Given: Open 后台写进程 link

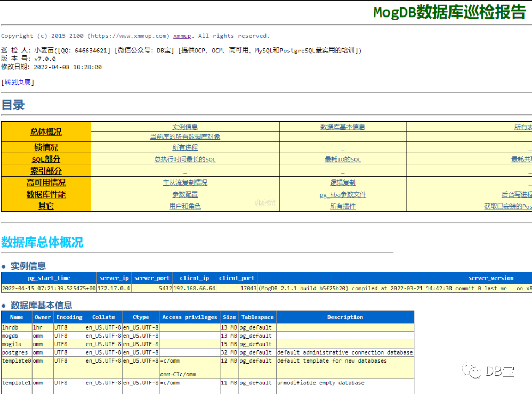Looking at the screenshot, I should pyautogui.click(x=517, y=194).
